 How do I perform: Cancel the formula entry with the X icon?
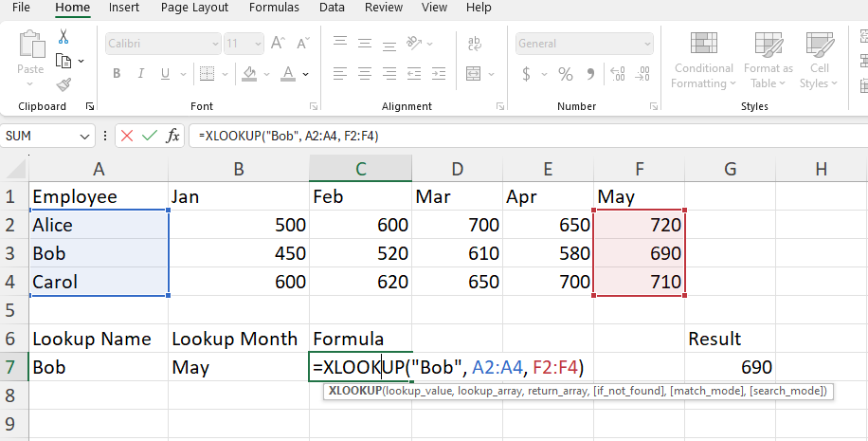(127, 136)
